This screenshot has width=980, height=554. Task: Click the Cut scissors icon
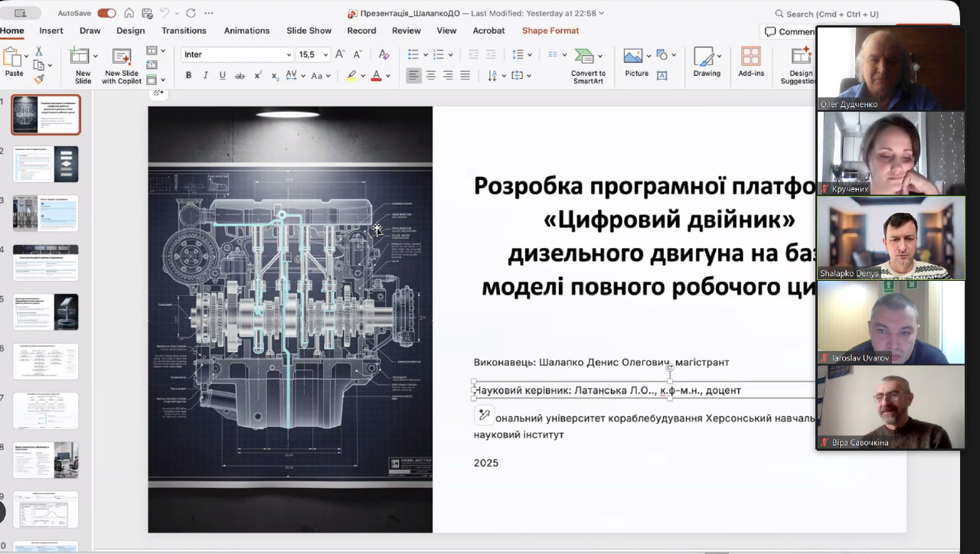tap(39, 51)
